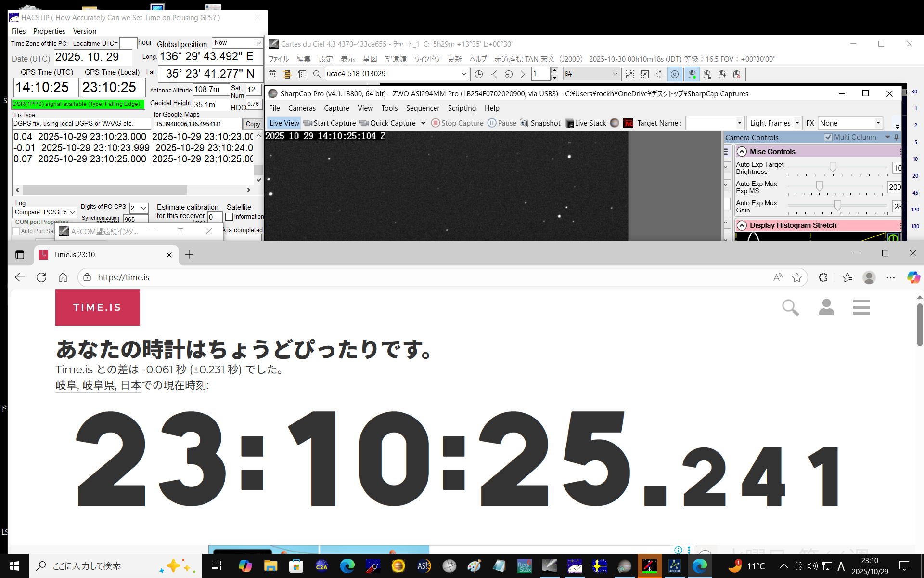Adjust the Auto Exp Target Brightness slider
The width and height of the screenshot is (924, 578).
click(833, 167)
